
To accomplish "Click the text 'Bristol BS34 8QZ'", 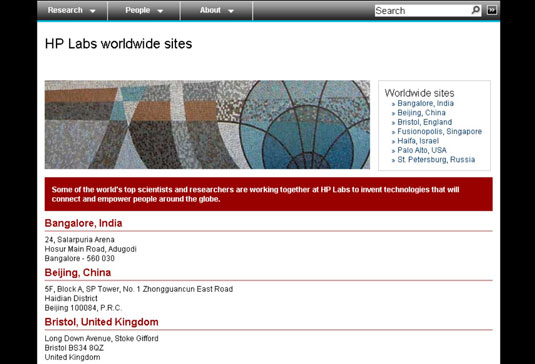I will [74, 348].
